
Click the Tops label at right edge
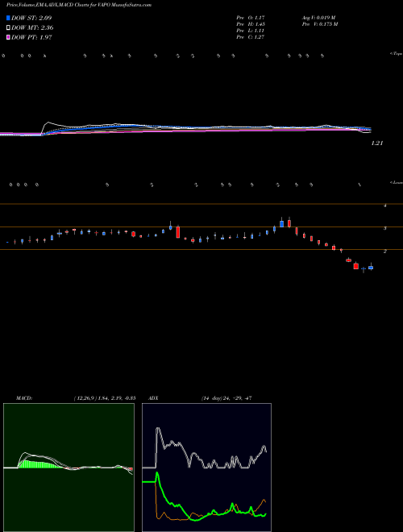click(397, 54)
